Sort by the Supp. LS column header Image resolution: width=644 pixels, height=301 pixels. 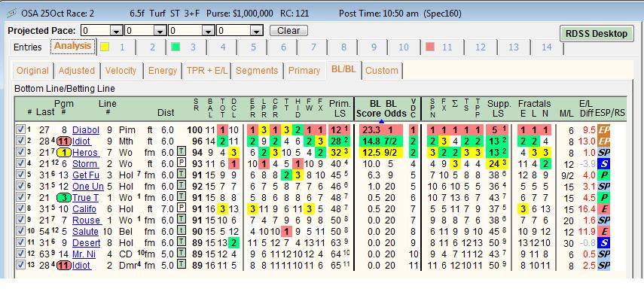(499, 108)
